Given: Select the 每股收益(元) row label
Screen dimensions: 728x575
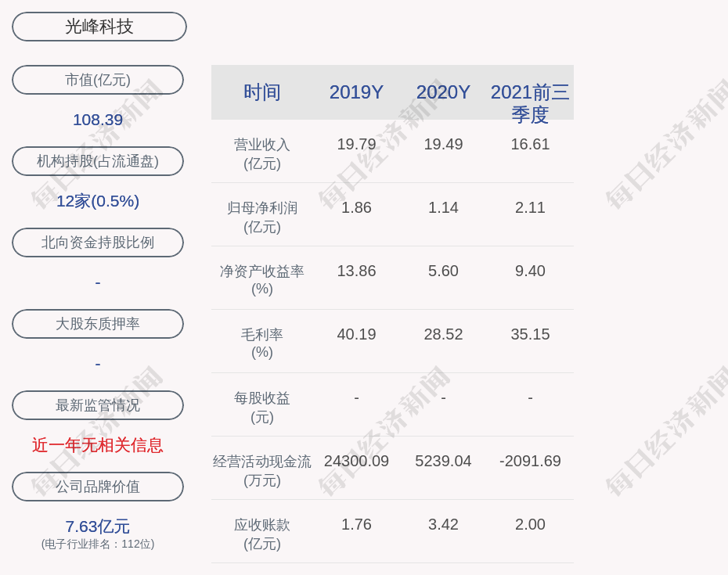Looking at the screenshot, I should point(262,407).
